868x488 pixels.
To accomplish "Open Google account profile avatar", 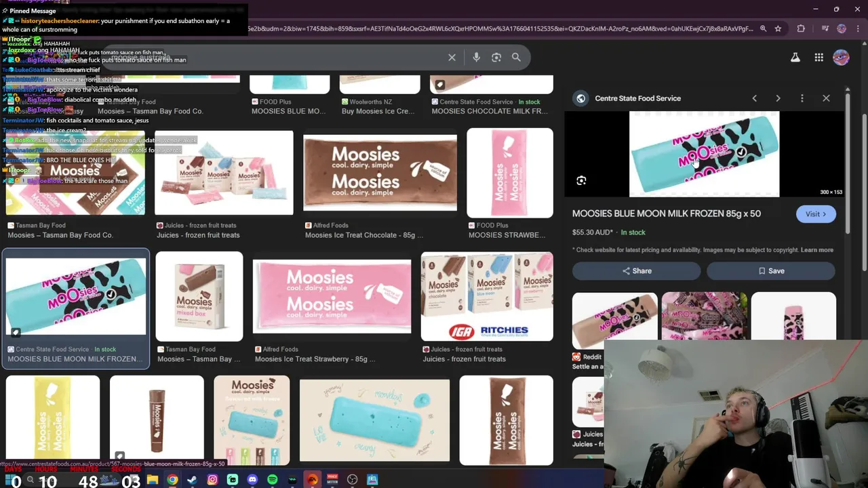I will 841,58.
